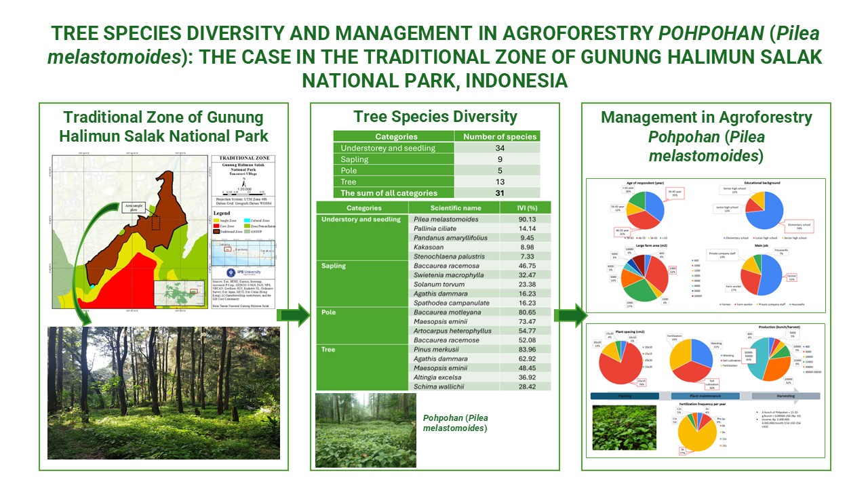
Task: Click the '15x15 76%' callout label
Action: pos(641,383)
